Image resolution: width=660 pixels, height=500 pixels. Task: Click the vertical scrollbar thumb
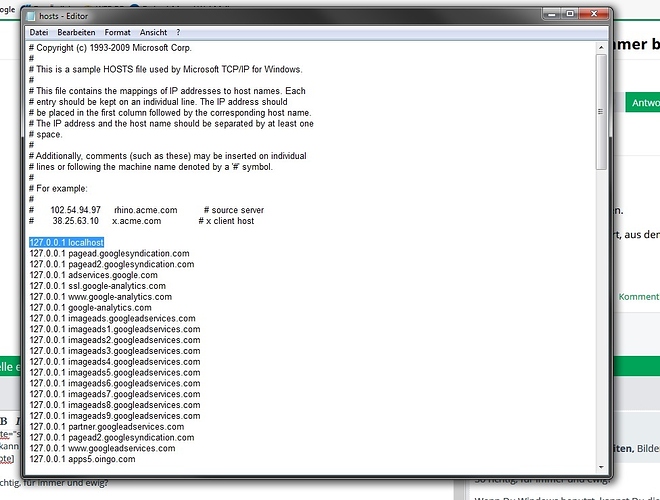coord(601,112)
